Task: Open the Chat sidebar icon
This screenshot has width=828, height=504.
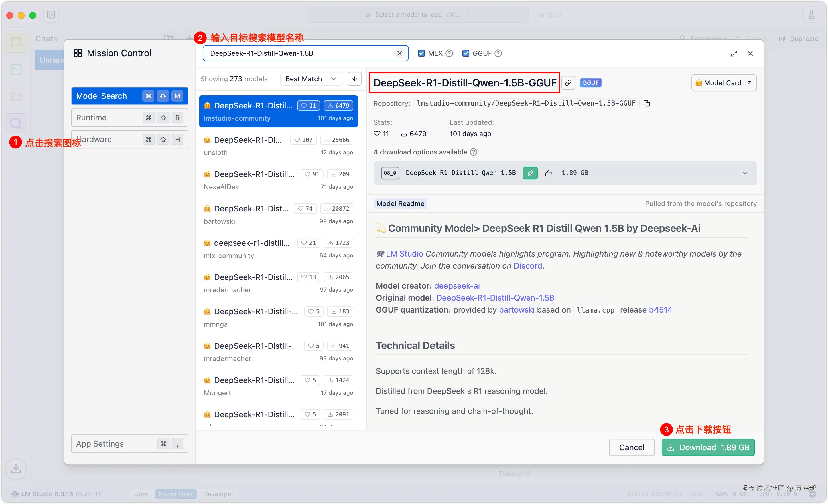Action: coord(16,43)
